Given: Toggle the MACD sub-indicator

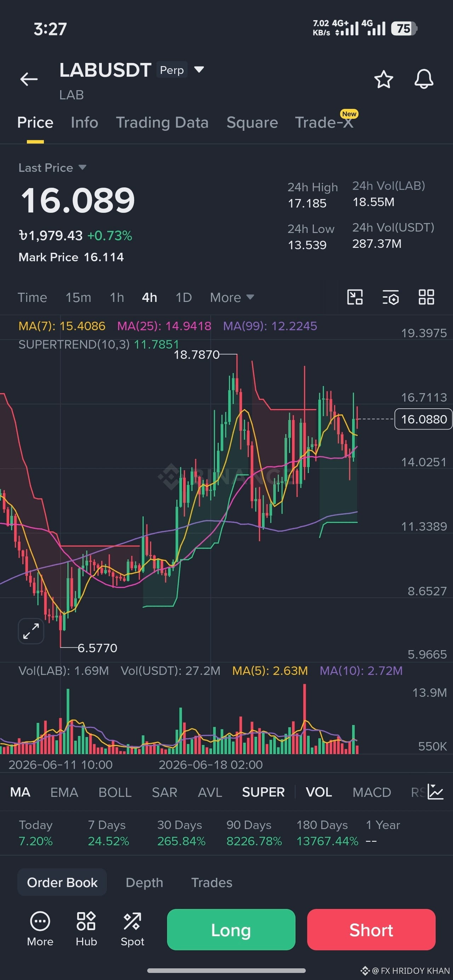Looking at the screenshot, I should (x=372, y=792).
